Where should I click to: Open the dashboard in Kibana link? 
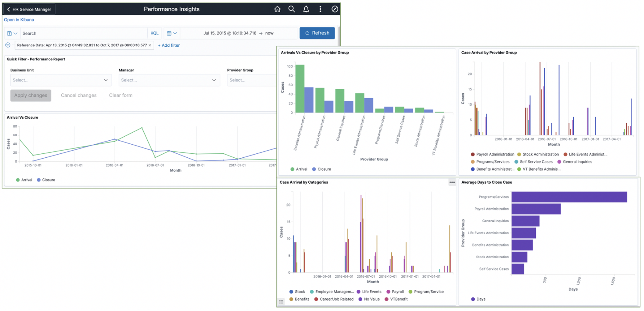(19, 19)
